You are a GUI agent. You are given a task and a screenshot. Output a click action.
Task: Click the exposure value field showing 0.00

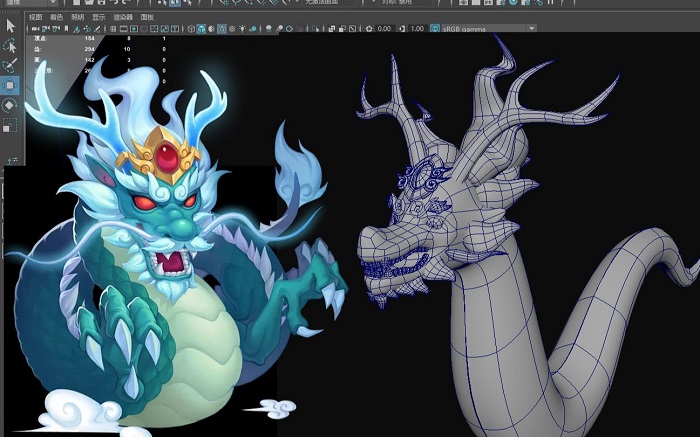point(384,30)
